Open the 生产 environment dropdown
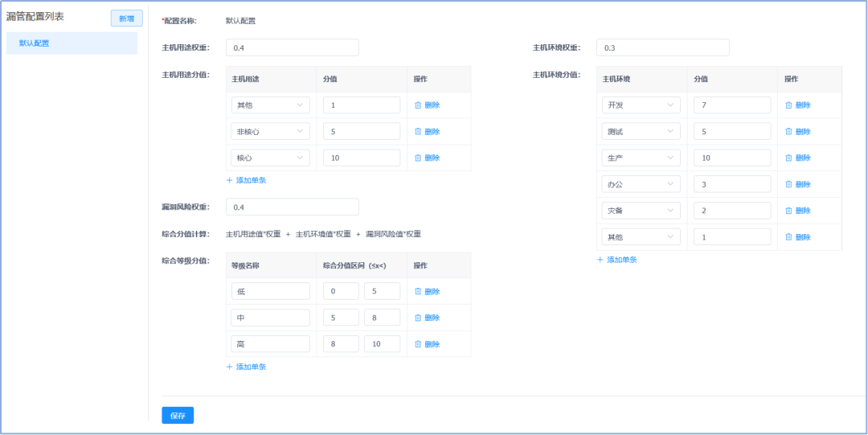The width and height of the screenshot is (868, 435). click(x=641, y=158)
